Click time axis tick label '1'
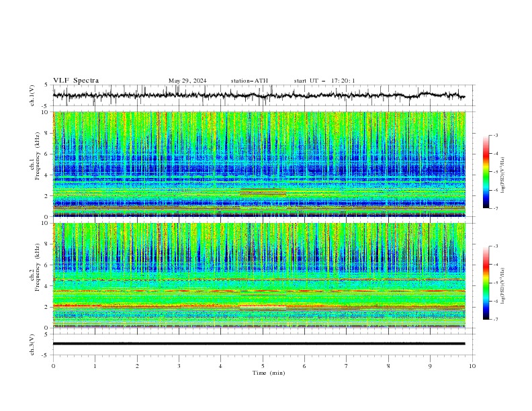Screen dimensions: 532x411 pos(95,366)
